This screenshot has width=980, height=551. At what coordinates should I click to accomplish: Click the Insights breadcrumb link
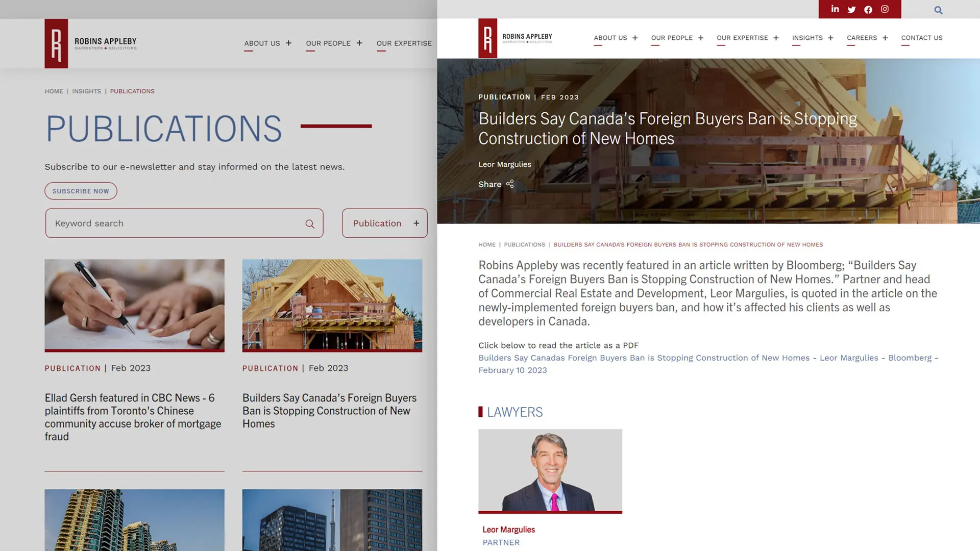(x=86, y=91)
